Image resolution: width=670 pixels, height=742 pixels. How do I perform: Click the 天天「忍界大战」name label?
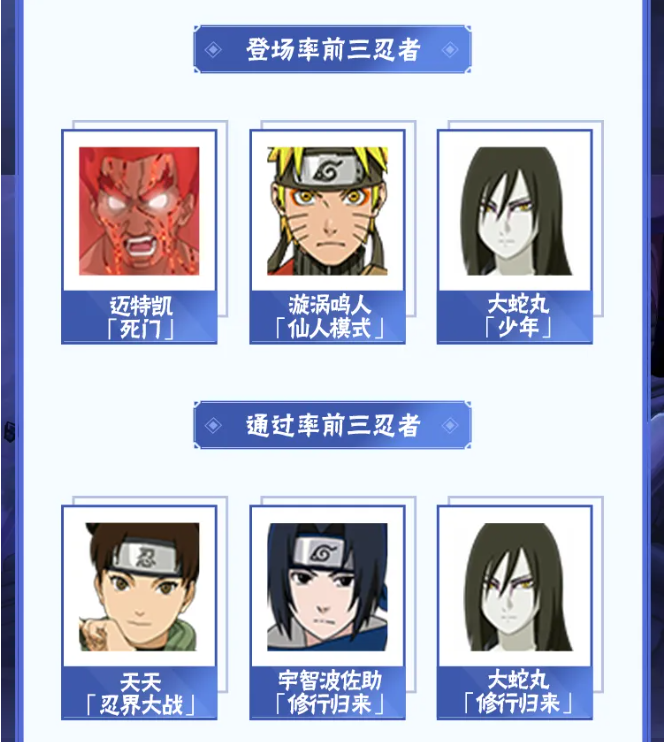pyautogui.click(x=139, y=693)
